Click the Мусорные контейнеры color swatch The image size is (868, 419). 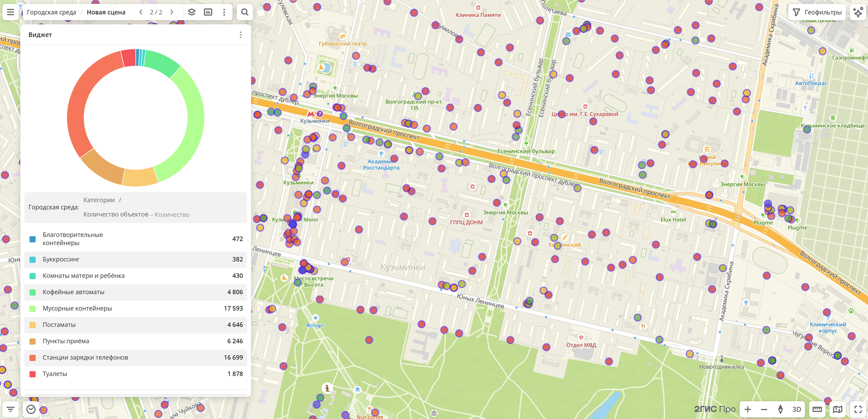[x=33, y=309]
